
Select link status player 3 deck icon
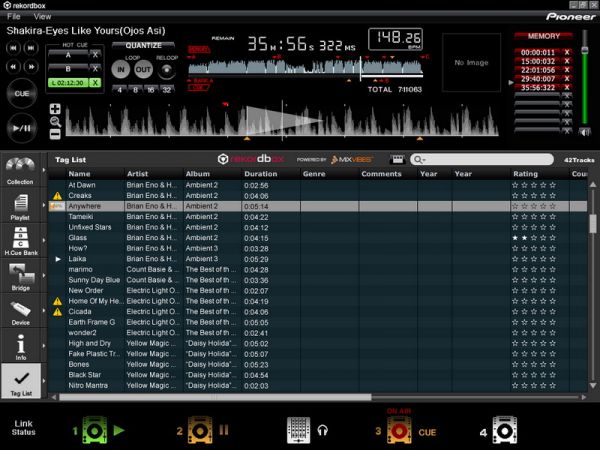(399, 430)
